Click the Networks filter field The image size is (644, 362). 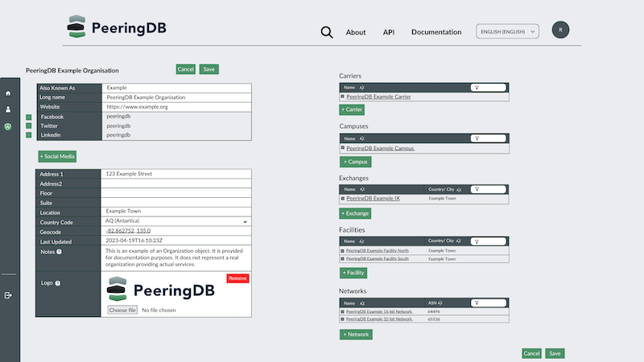489,303
